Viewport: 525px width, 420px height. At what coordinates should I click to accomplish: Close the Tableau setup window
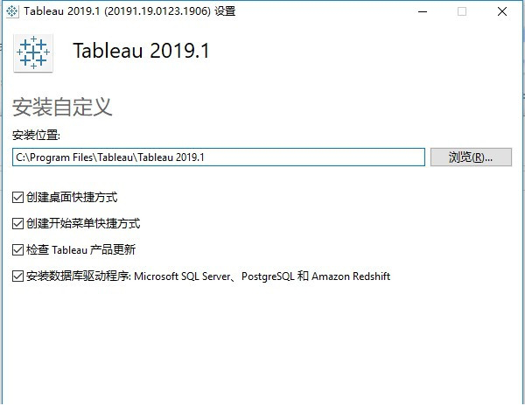[502, 11]
